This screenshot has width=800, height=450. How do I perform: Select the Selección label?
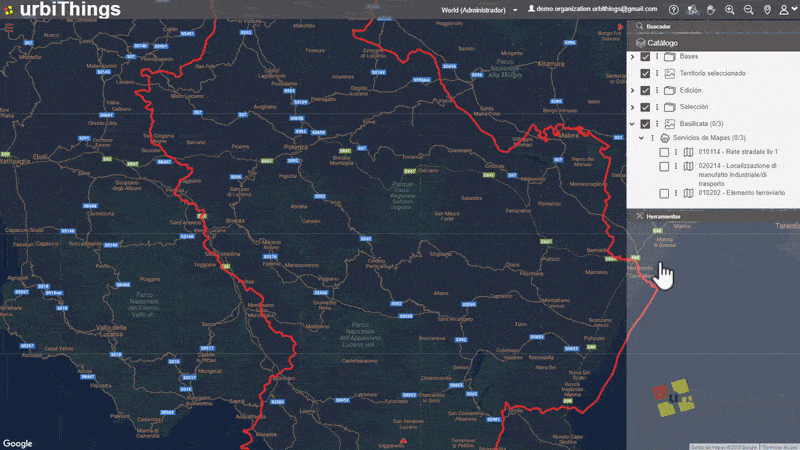(x=694, y=107)
